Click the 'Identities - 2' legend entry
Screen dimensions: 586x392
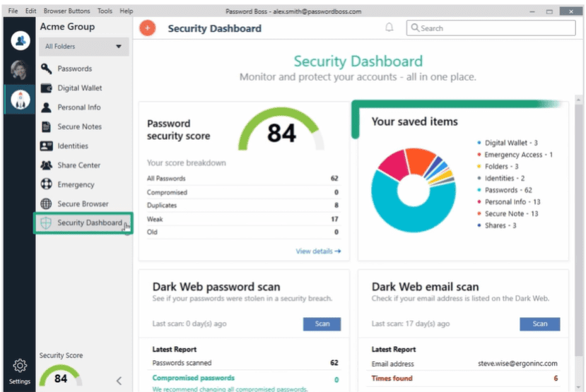coord(500,178)
